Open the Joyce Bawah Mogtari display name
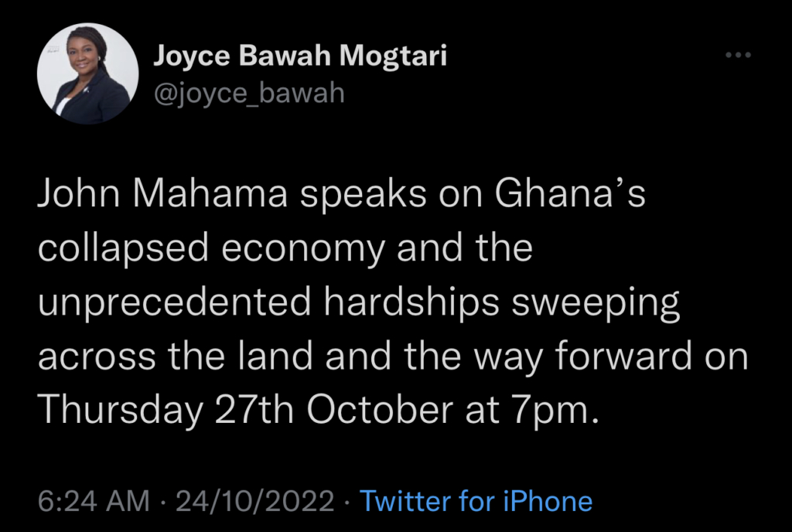792x532 pixels. 300,56
